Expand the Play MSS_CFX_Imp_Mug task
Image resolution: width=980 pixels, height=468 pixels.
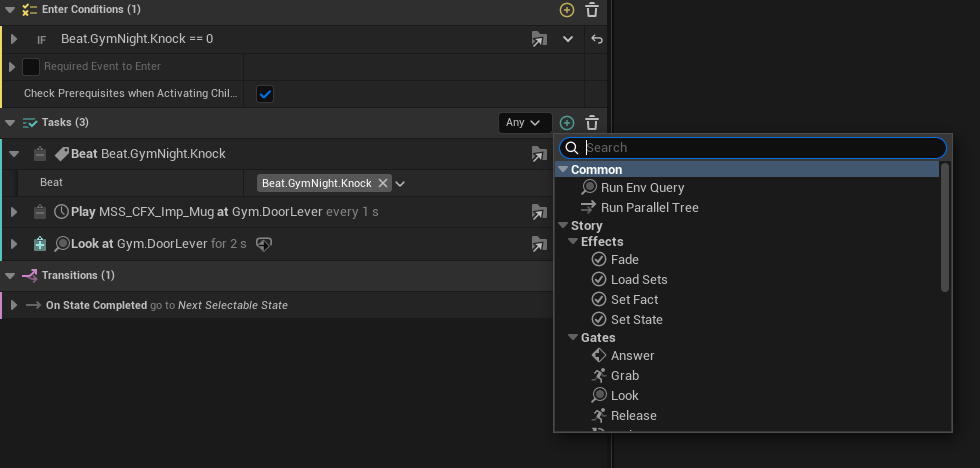pyautogui.click(x=14, y=212)
